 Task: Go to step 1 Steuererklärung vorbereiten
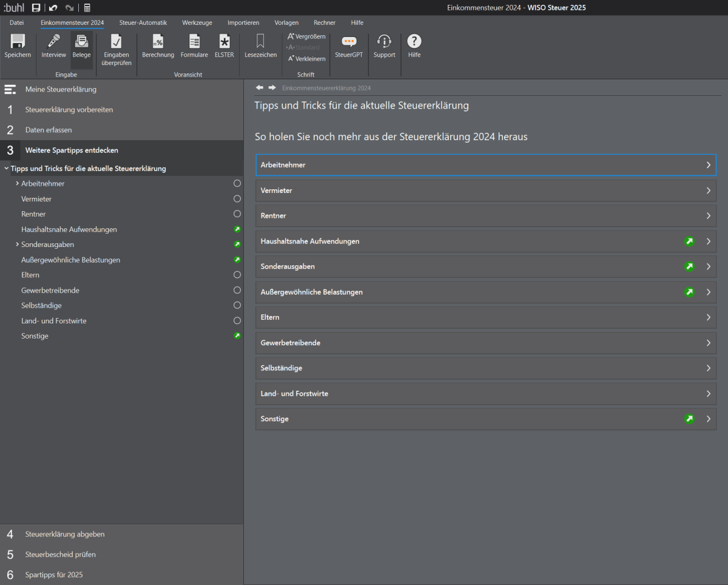click(121, 110)
